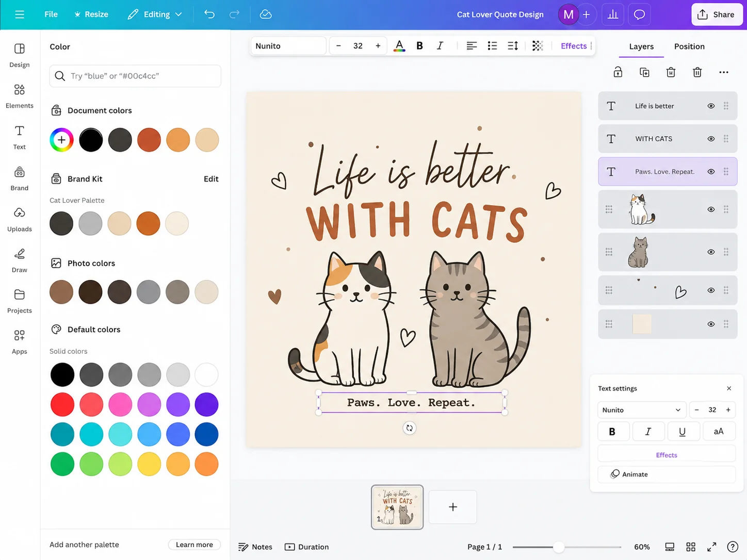Open the File menu
This screenshot has height=560, width=747.
(x=51, y=14)
